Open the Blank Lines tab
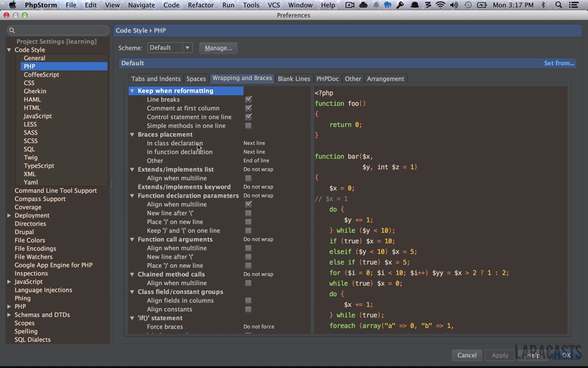 pos(294,79)
